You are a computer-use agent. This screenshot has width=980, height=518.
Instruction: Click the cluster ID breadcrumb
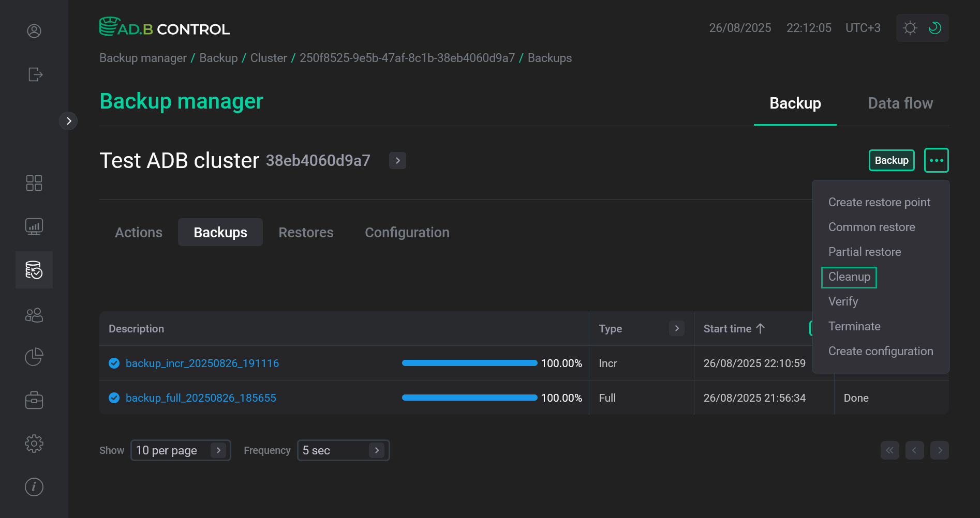[407, 58]
